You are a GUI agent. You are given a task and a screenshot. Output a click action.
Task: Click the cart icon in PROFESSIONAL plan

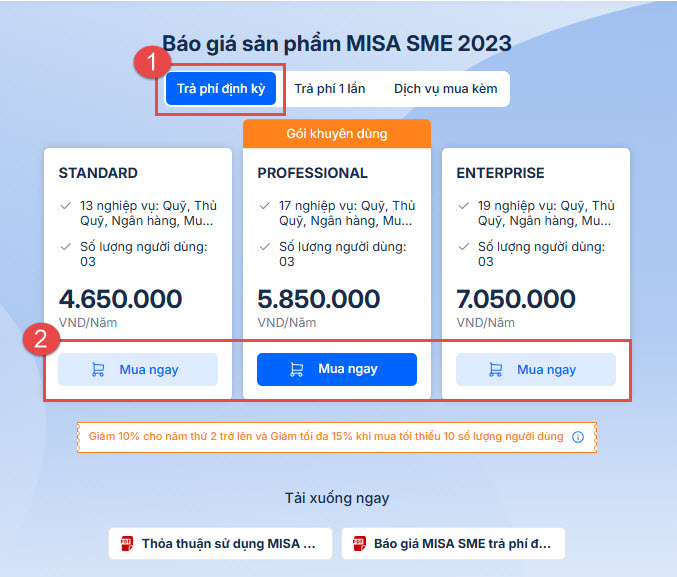[x=297, y=369]
